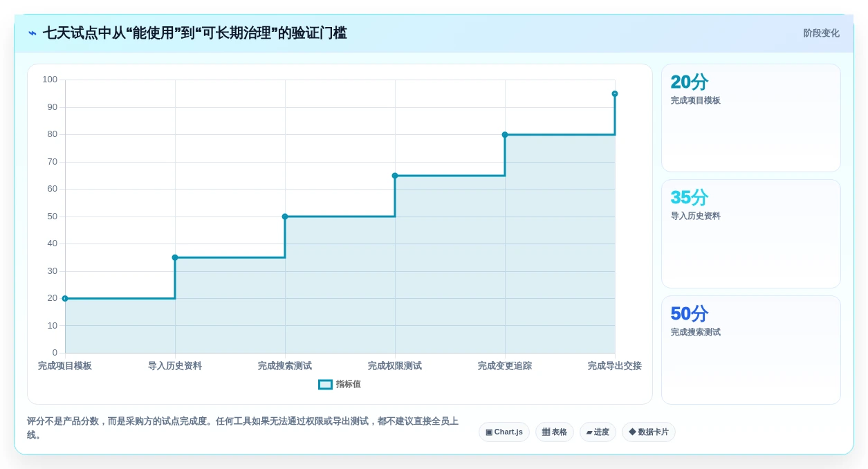Click the x-axis label 导入历史资料 under chart
The height and width of the screenshot is (469, 868).
click(x=175, y=366)
